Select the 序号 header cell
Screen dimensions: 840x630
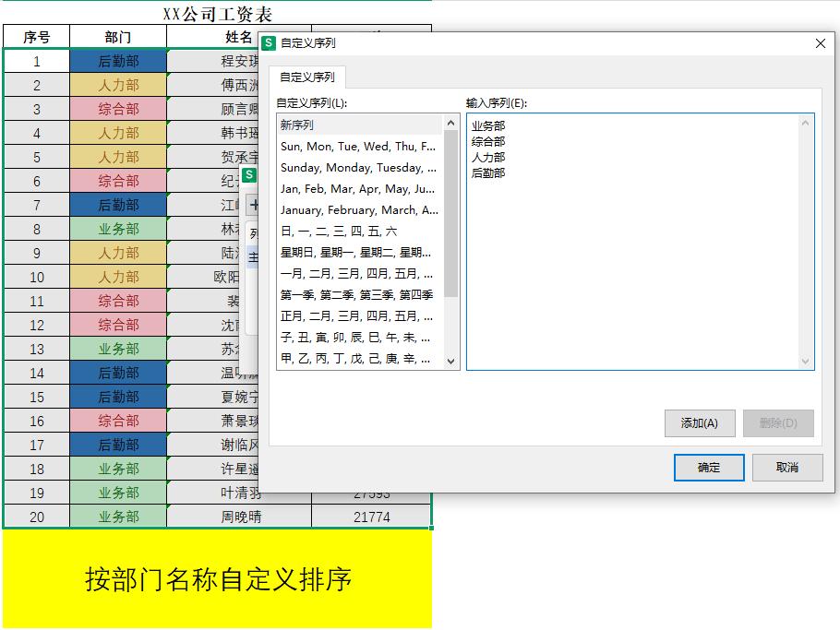click(x=36, y=37)
